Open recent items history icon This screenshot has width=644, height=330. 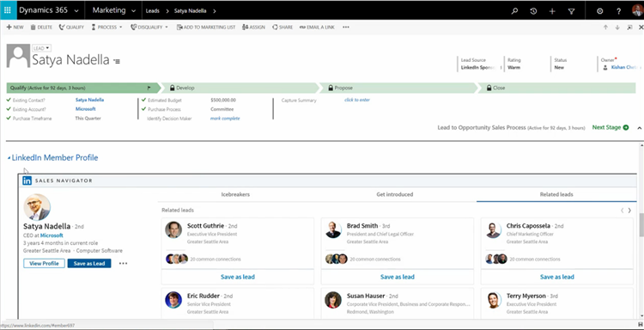pos(533,11)
